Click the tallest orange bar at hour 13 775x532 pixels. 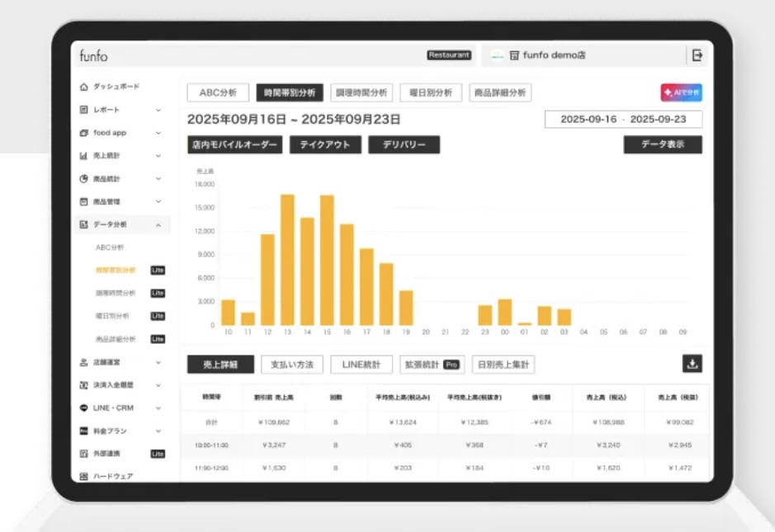[287, 260]
